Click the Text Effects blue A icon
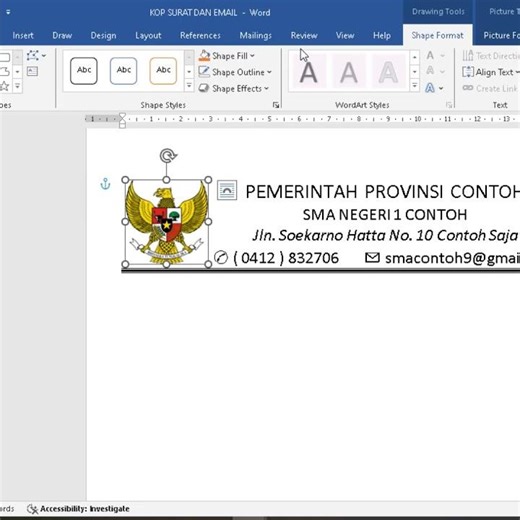Image resolution: width=520 pixels, height=520 pixels. click(x=430, y=88)
